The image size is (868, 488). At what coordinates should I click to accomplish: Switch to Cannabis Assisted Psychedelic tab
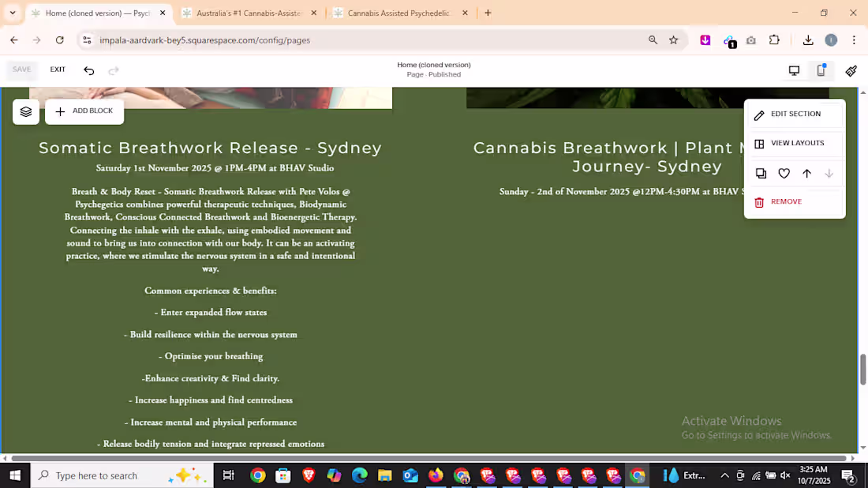(x=398, y=13)
